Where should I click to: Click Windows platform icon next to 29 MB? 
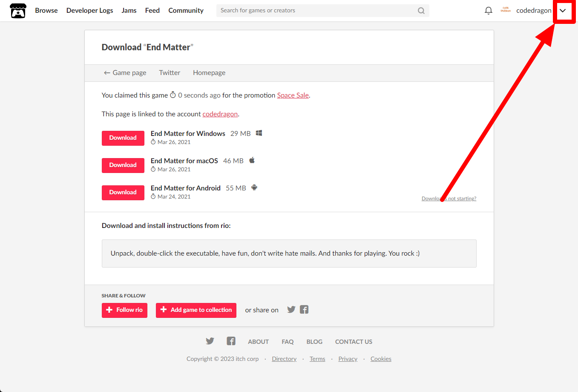(x=259, y=133)
